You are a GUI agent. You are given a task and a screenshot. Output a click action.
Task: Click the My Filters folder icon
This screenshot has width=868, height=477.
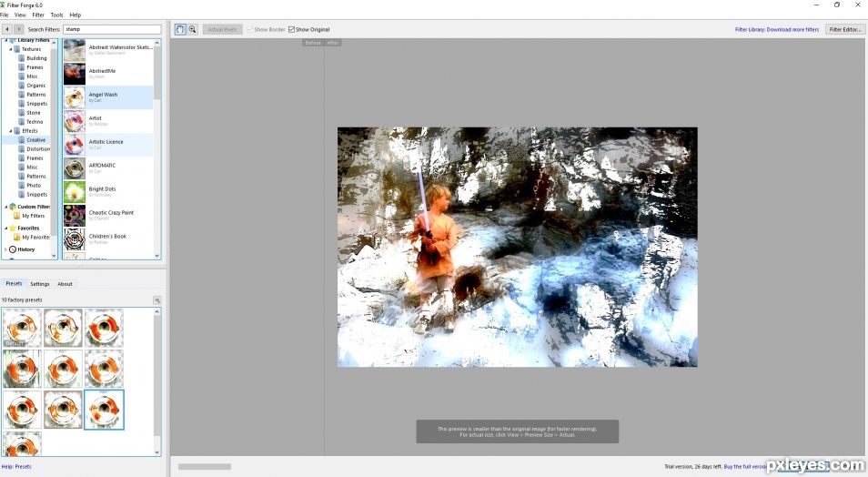click(17, 216)
